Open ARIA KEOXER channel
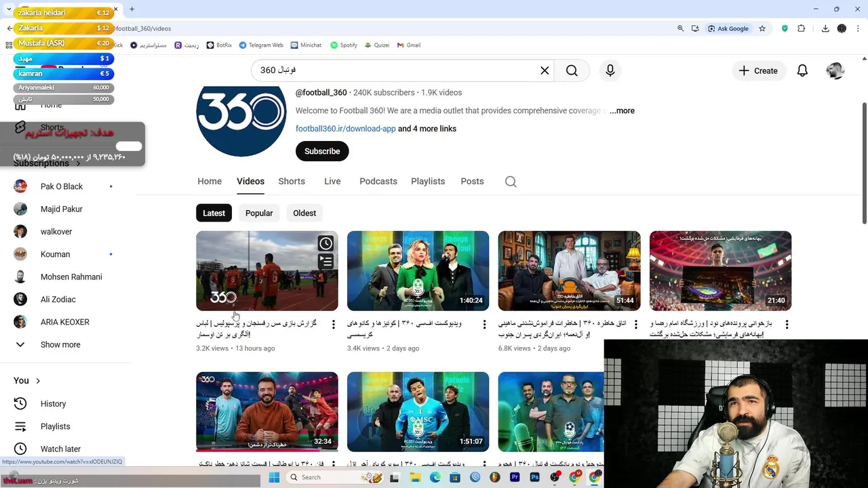The image size is (868, 488). (64, 322)
